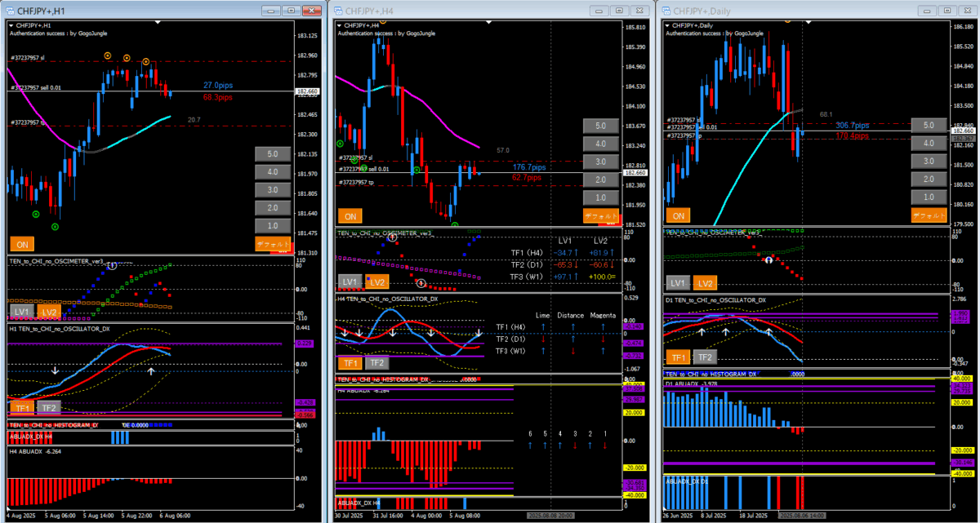Click the 1.0 button in Daily chart
This screenshot has width=980, height=523.
(x=929, y=197)
